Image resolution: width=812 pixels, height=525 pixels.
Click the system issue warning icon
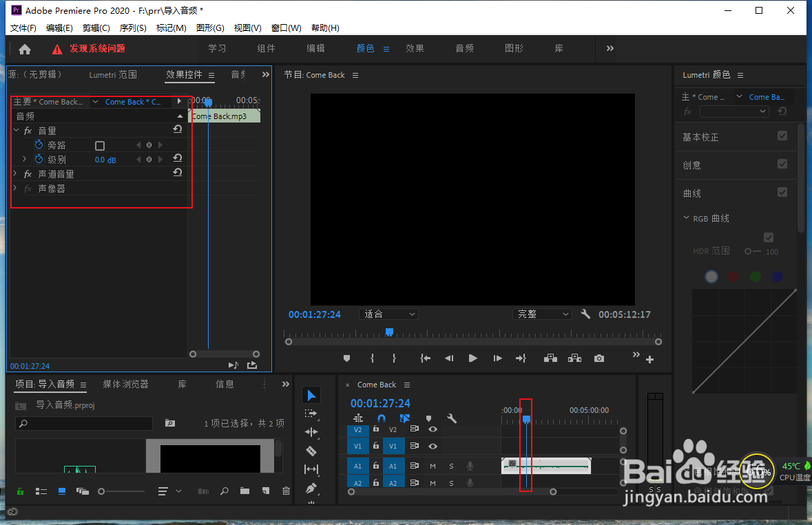pos(57,49)
